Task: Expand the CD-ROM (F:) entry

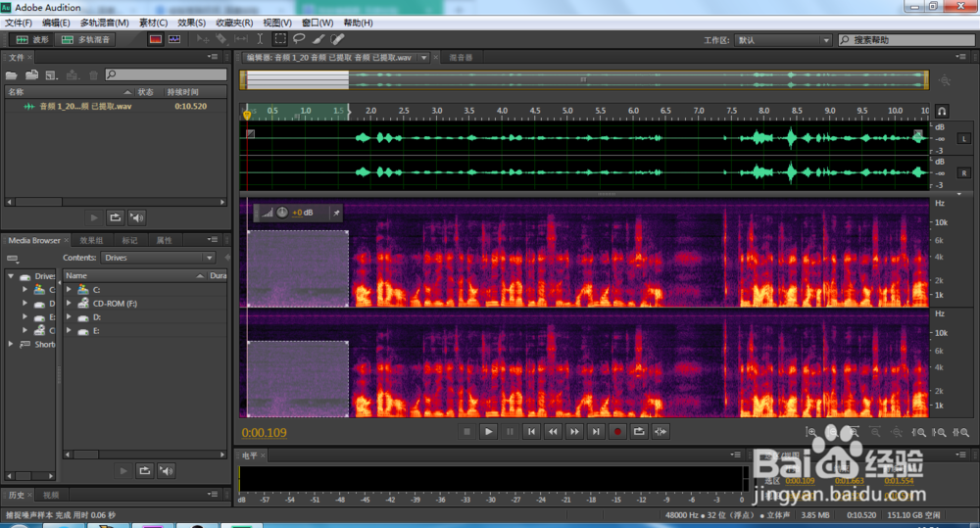Action: coord(70,303)
